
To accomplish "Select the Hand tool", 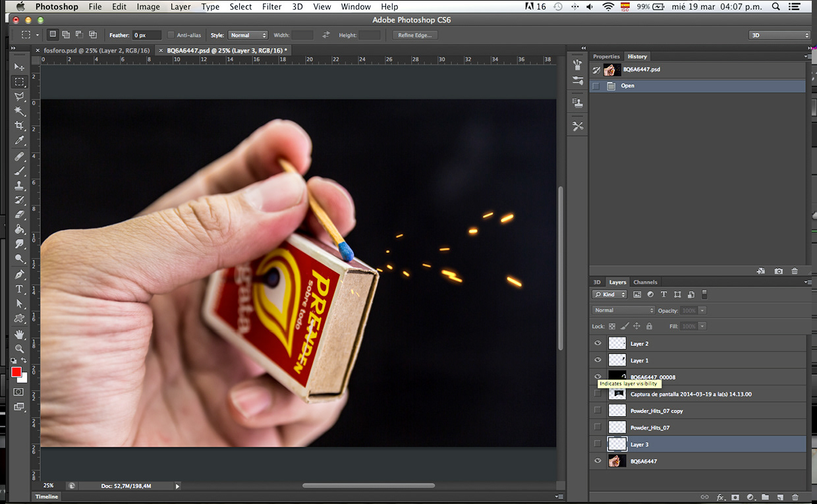I will pos(19,335).
